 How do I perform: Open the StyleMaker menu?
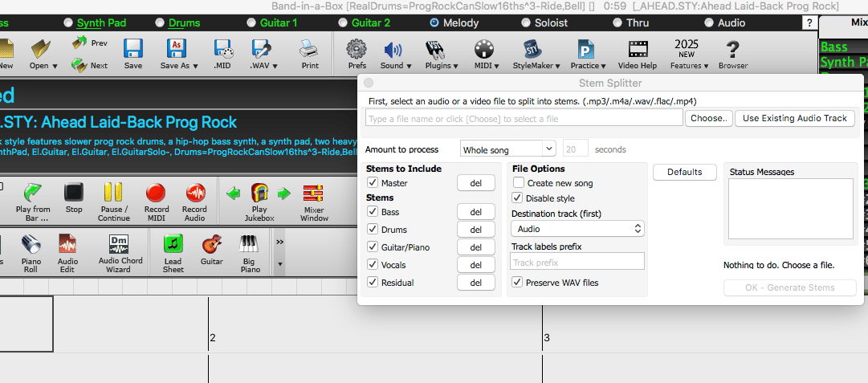[536, 55]
